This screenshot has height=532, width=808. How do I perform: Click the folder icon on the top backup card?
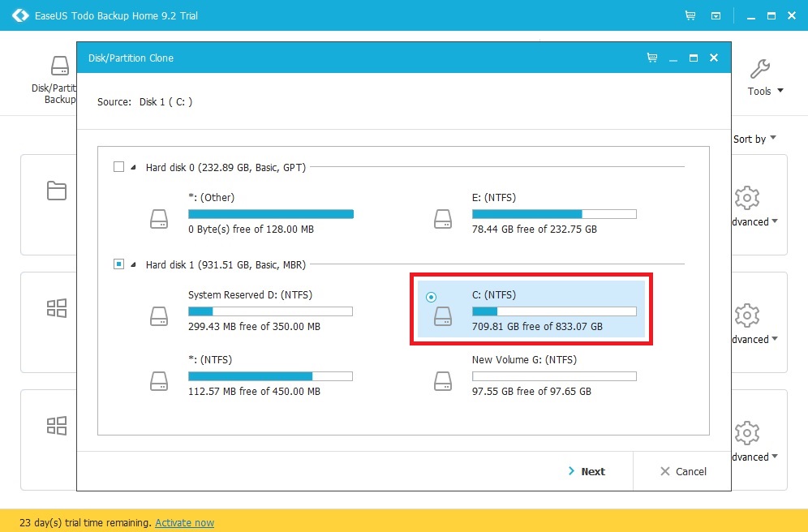[57, 191]
